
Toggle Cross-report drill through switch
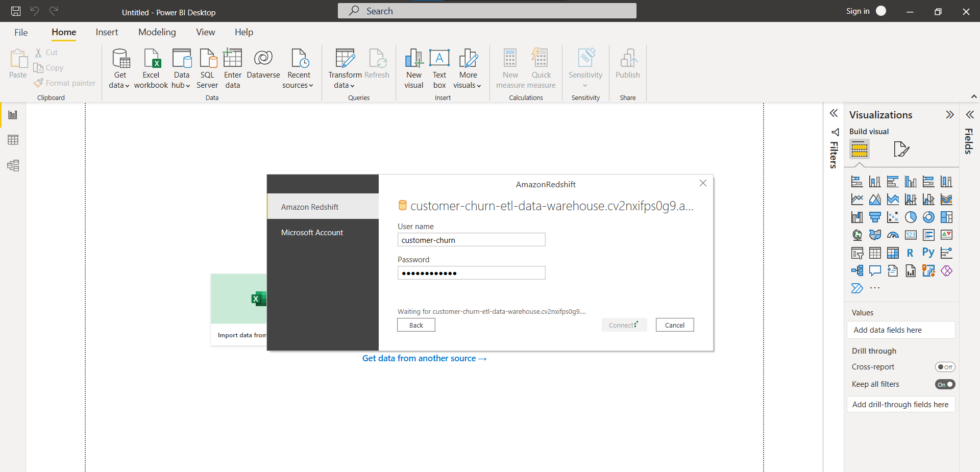945,367
